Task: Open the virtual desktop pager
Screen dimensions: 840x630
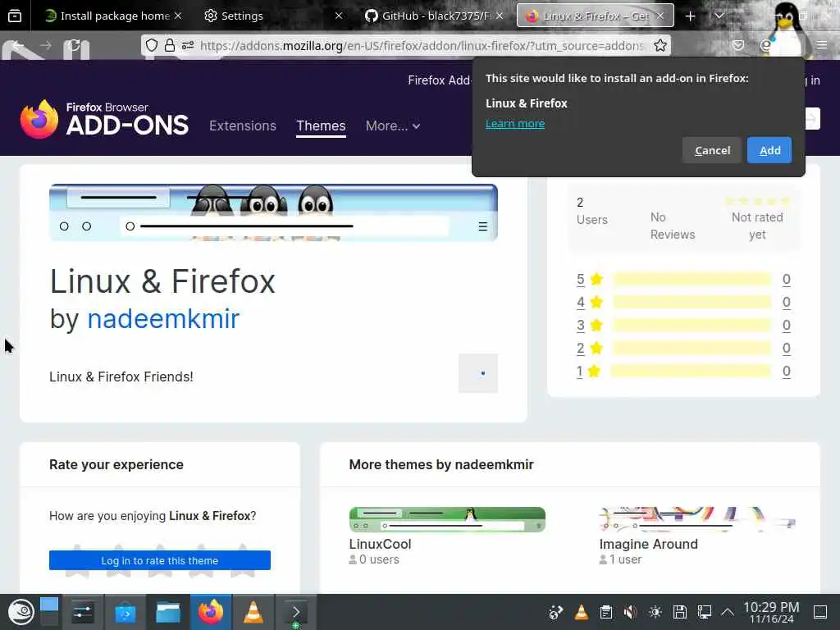Action: 48,612
